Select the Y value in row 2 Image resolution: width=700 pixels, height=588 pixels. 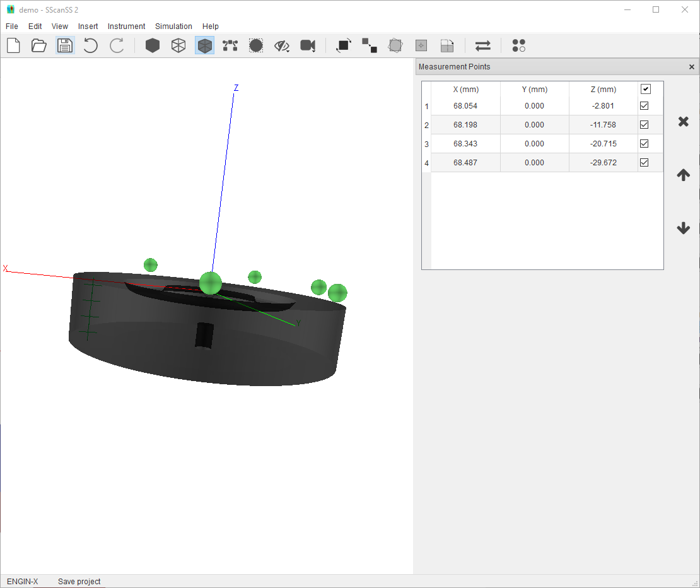point(534,124)
